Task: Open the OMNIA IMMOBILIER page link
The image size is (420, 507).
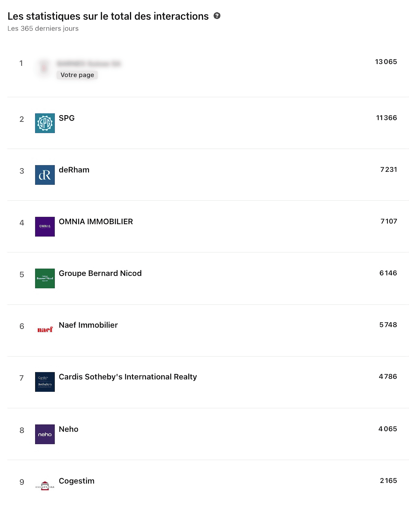Action: [x=96, y=221]
